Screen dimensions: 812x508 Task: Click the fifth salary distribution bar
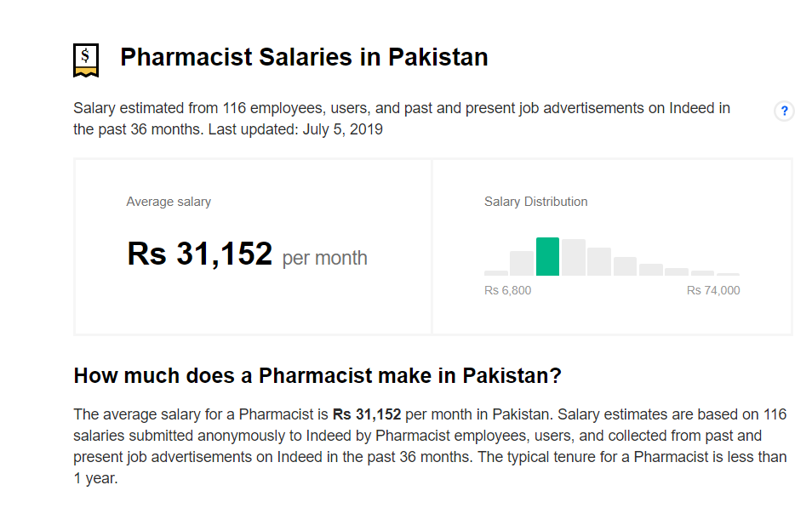pyautogui.click(x=599, y=261)
